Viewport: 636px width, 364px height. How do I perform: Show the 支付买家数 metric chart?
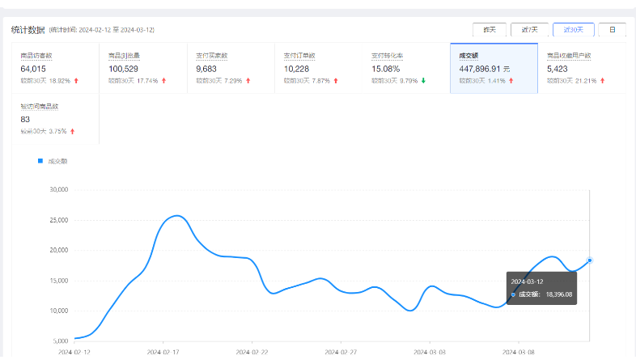pos(231,68)
